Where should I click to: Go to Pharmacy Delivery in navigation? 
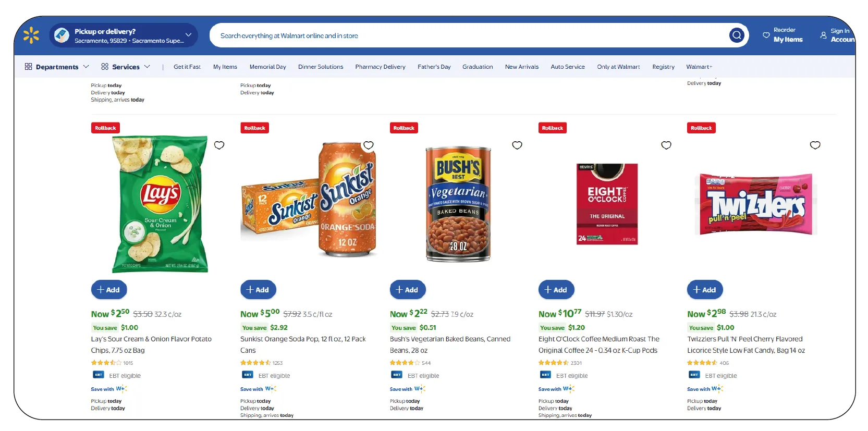coord(380,67)
